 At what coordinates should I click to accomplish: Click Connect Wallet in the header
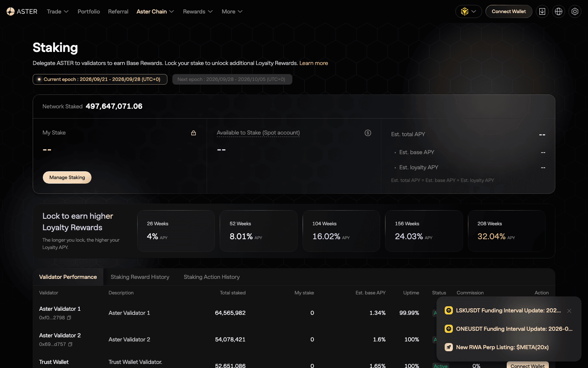click(509, 11)
